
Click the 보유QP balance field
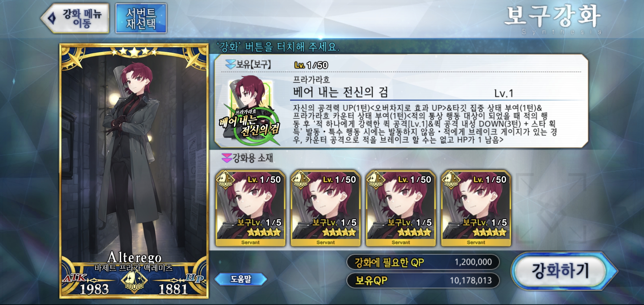pyautogui.click(x=423, y=280)
